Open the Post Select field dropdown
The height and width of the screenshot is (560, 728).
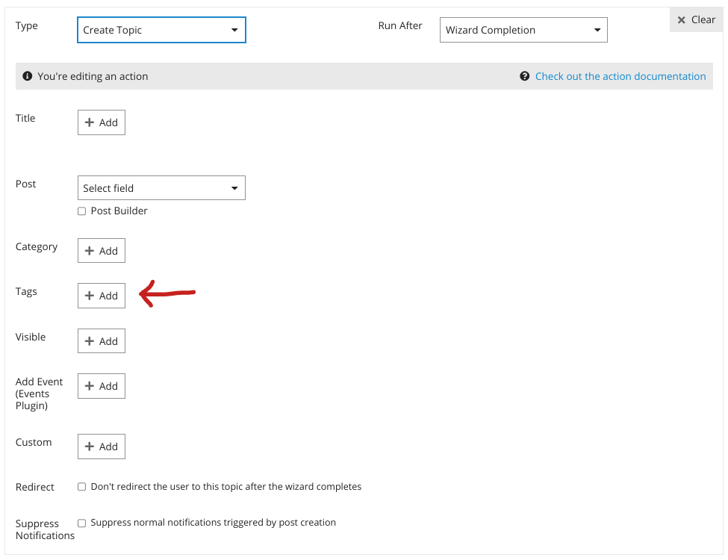click(161, 188)
